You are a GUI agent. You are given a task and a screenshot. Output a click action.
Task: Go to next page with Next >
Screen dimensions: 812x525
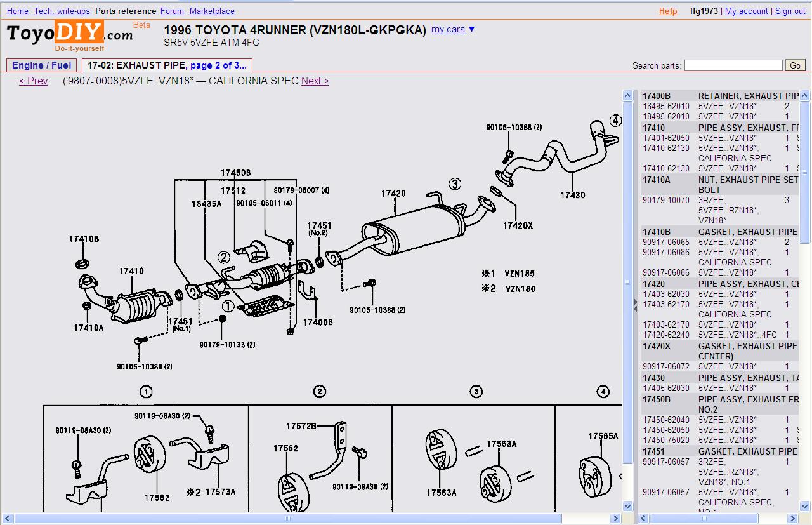click(315, 81)
